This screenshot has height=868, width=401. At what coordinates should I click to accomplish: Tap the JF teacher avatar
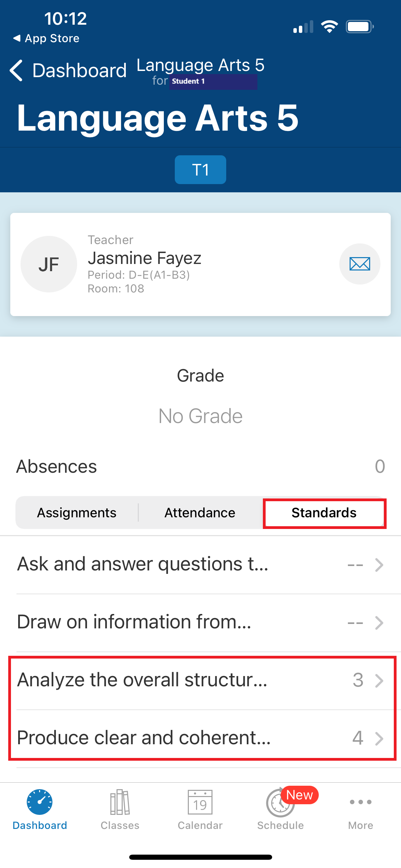[x=49, y=264]
